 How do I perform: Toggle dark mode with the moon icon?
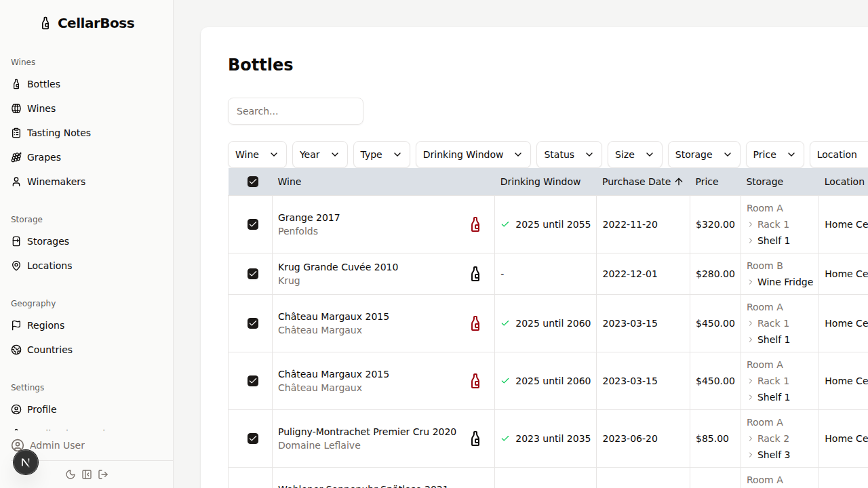[x=71, y=474]
